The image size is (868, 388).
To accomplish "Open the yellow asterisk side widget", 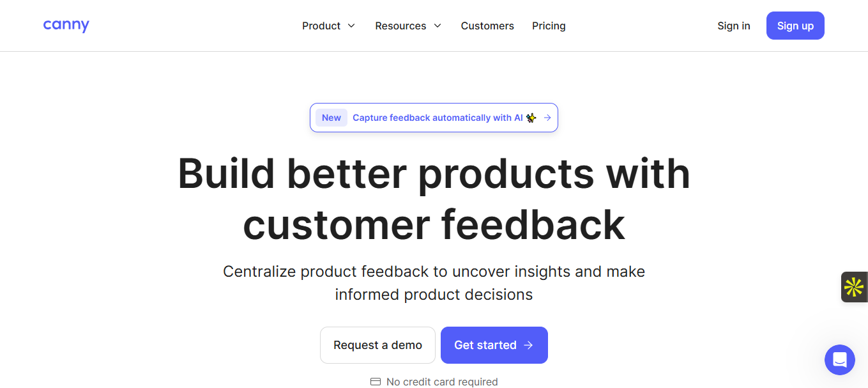I will pyautogui.click(x=854, y=287).
